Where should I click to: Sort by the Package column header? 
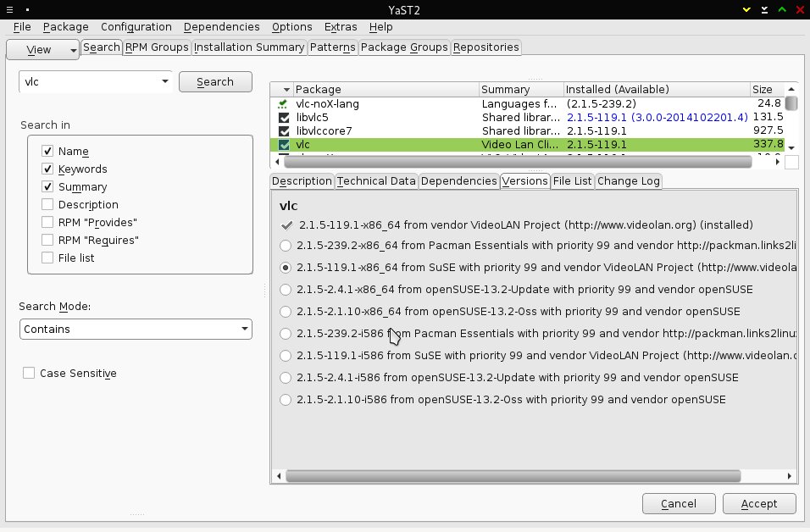(386, 90)
